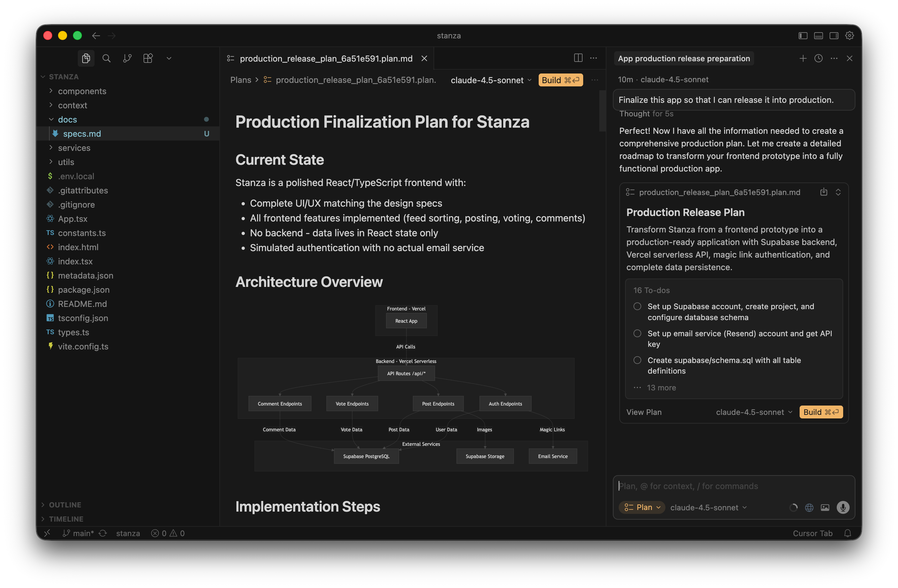Open the Source Control branch icon
898x588 pixels.
(x=127, y=58)
